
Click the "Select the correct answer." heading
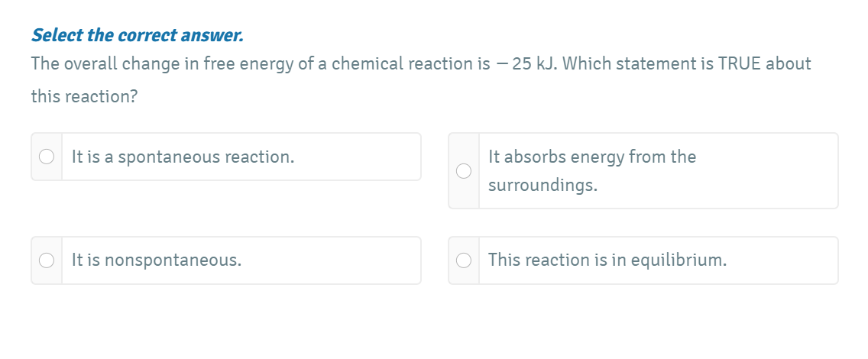pos(137,35)
